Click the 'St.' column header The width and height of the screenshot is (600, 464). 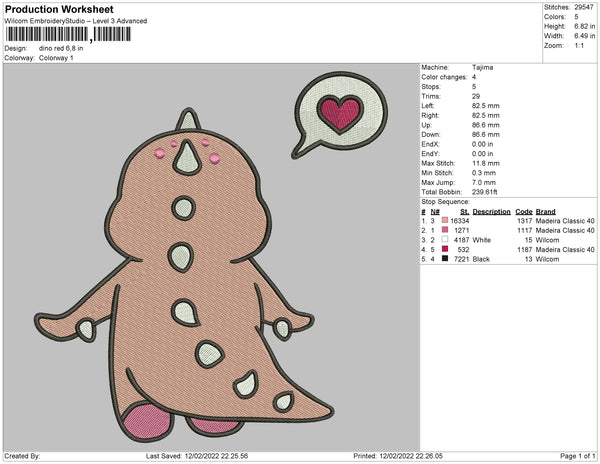tap(465, 212)
